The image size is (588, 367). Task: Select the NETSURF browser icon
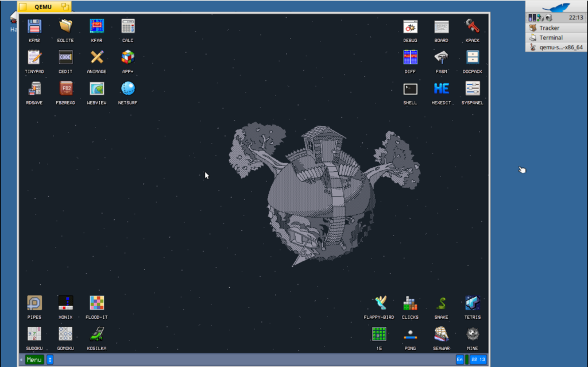tap(127, 88)
